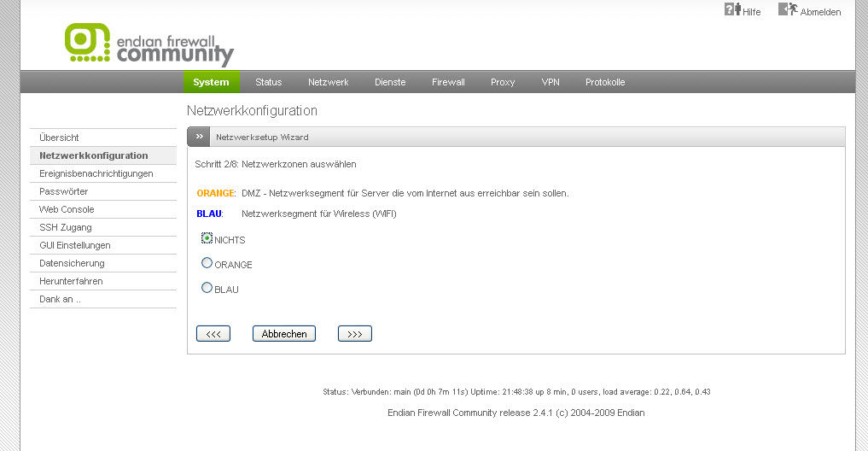Screen dimensions: 868x451
Task: Select the NICHTS radio option
Action: click(207, 239)
